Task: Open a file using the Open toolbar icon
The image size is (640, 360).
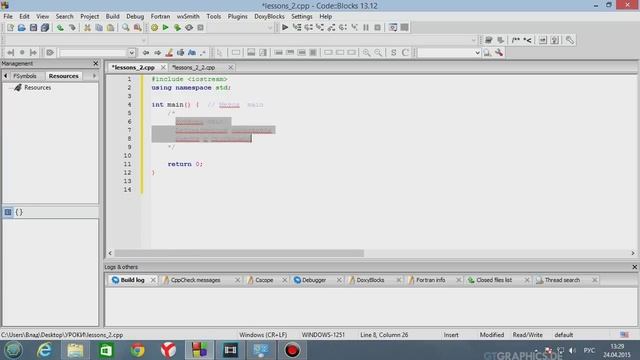Action: (x=22, y=28)
